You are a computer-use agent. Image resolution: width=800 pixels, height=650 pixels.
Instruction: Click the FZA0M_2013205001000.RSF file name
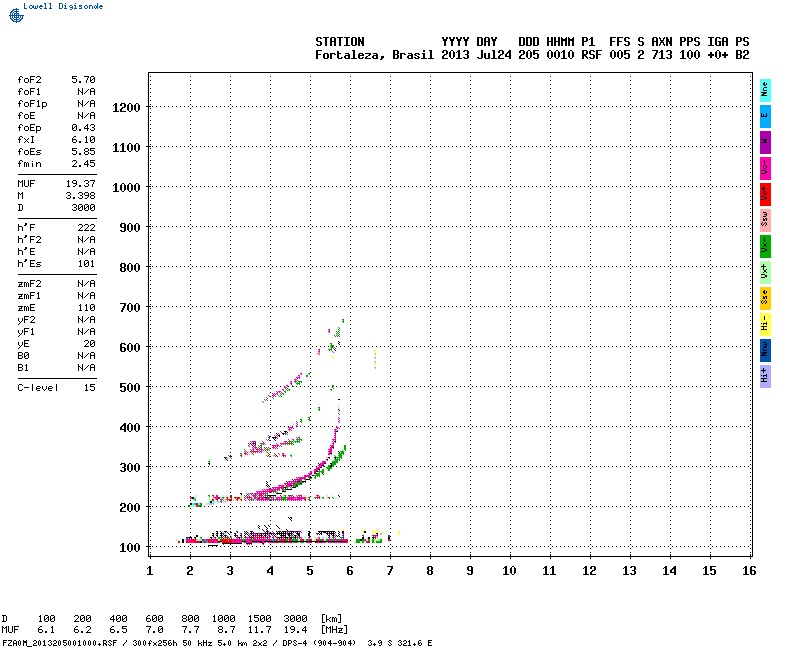click(59, 643)
